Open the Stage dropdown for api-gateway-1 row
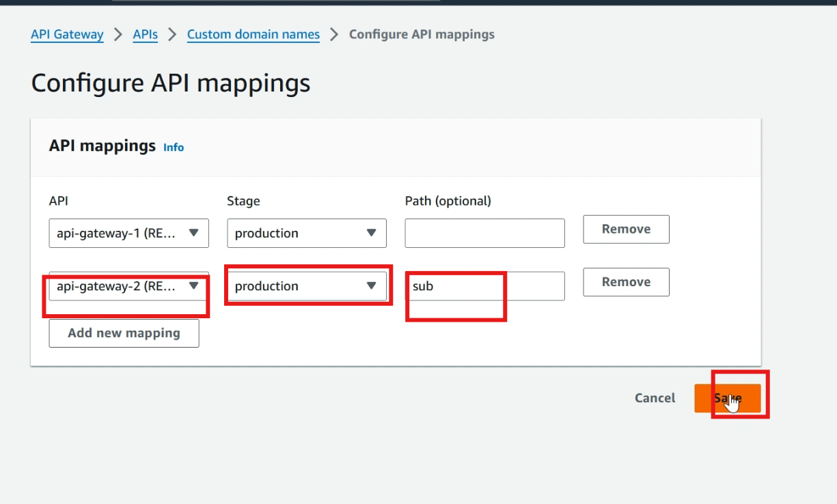The image size is (837, 504). click(x=307, y=233)
